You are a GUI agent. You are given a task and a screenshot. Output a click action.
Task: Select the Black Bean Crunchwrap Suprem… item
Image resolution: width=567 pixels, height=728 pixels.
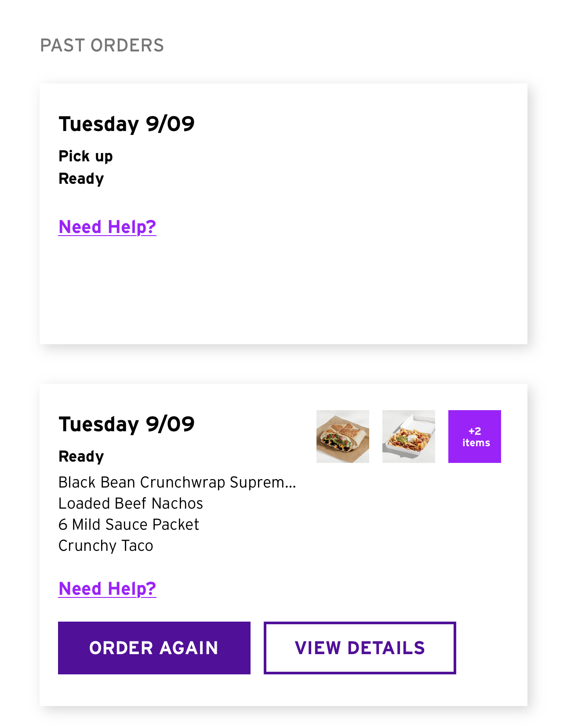[x=177, y=482]
